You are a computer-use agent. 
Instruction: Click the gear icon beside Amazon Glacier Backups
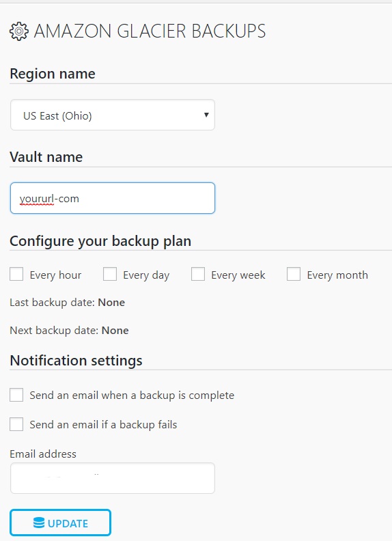[x=19, y=31]
